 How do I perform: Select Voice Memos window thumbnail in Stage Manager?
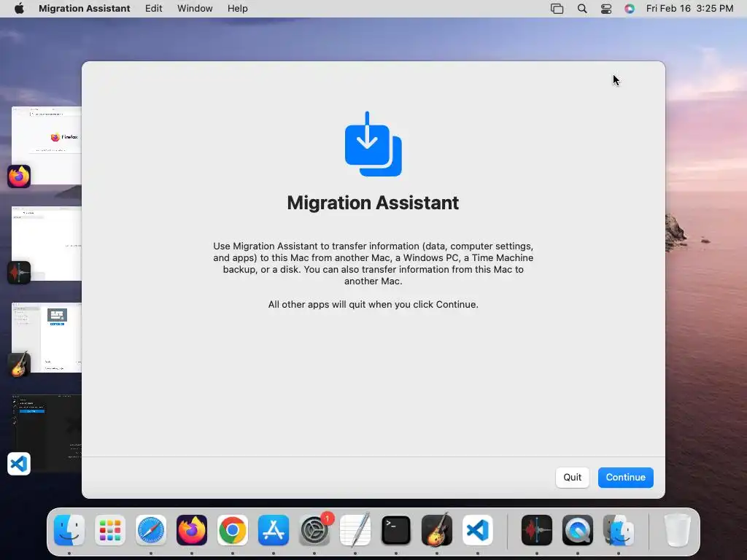point(47,244)
